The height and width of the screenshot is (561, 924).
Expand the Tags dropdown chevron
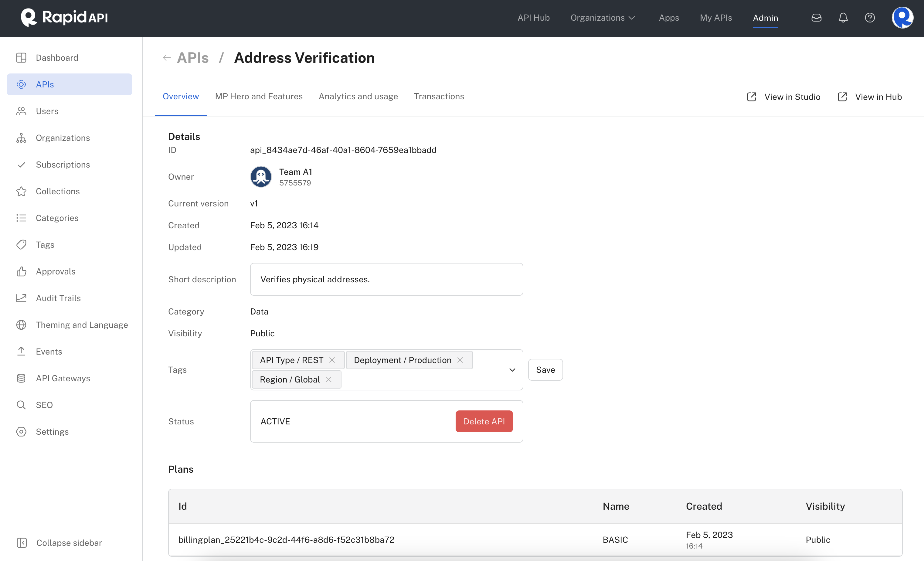click(512, 370)
